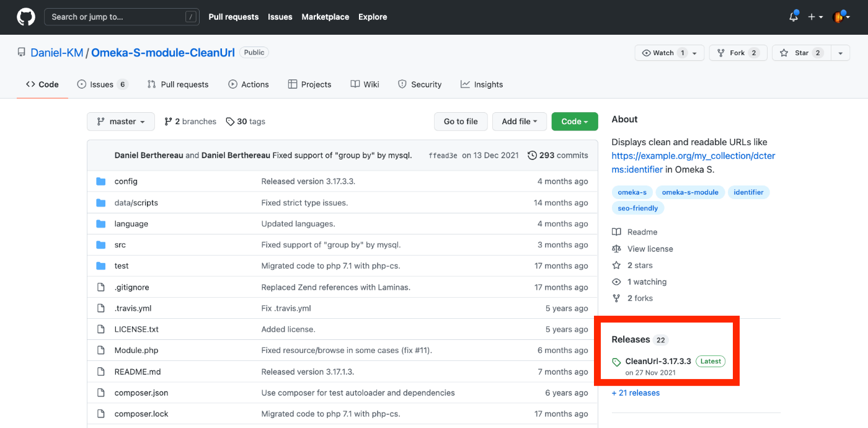Switch to the Issues tab
This screenshot has height=428, width=868.
click(102, 84)
